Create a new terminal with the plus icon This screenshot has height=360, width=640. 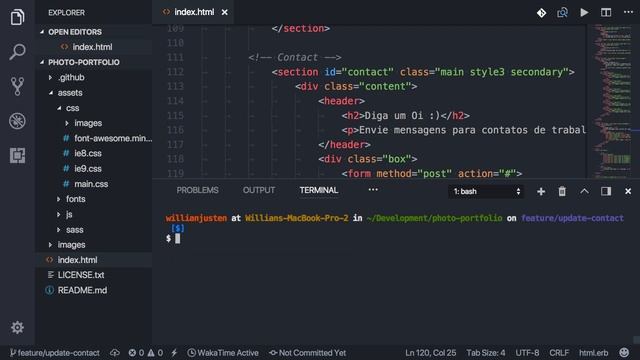click(541, 191)
